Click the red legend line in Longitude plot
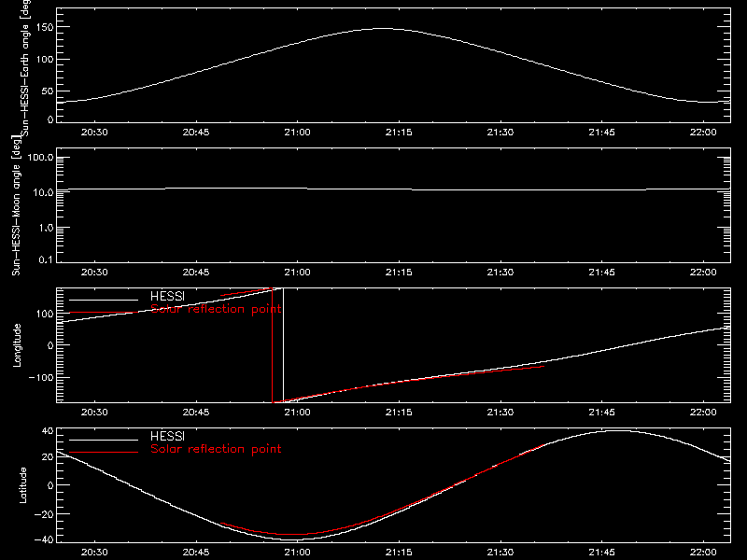This screenshot has width=747, height=560. pyautogui.click(x=104, y=313)
